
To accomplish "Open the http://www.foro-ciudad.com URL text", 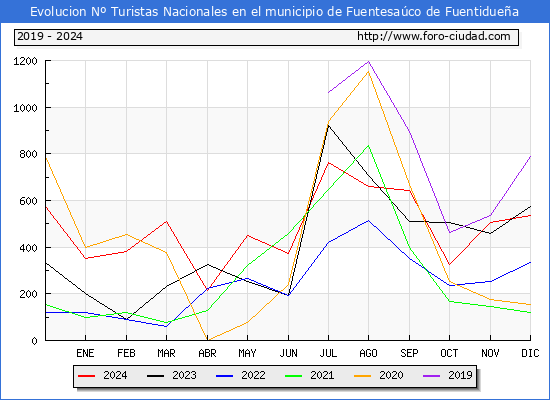I will [x=434, y=36].
